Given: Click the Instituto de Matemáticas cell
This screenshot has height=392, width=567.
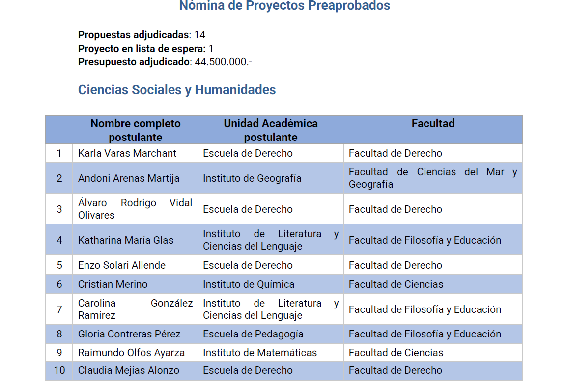Looking at the screenshot, I should pyautogui.click(x=260, y=353).
